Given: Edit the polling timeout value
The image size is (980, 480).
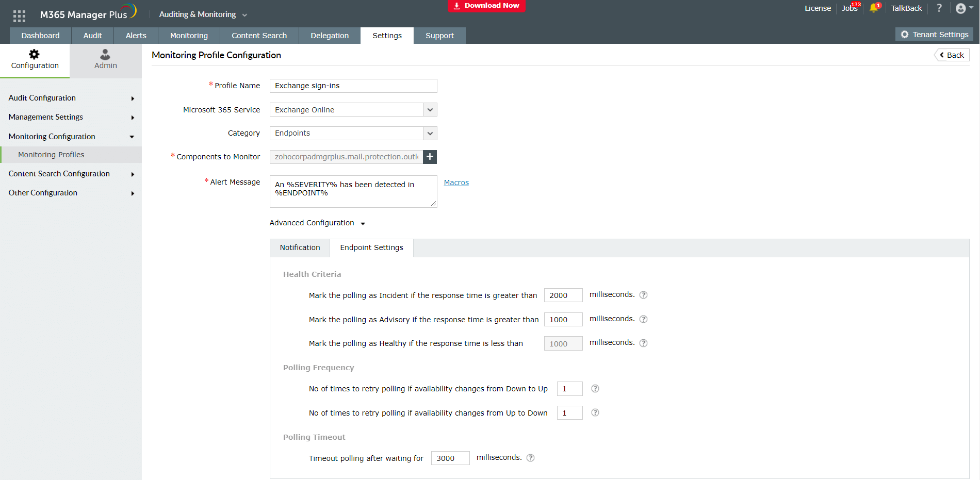Looking at the screenshot, I should [450, 458].
